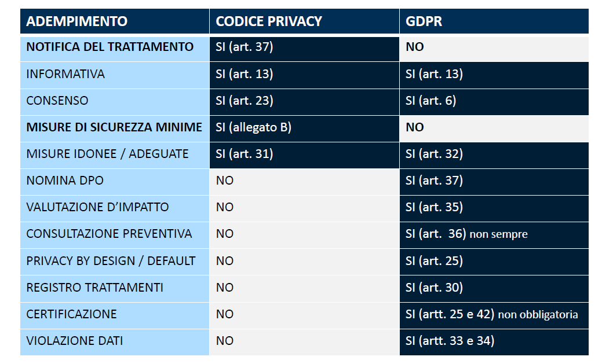Click the NOMINA DPO row label
Screen dimensions: 602x364
tap(65, 181)
